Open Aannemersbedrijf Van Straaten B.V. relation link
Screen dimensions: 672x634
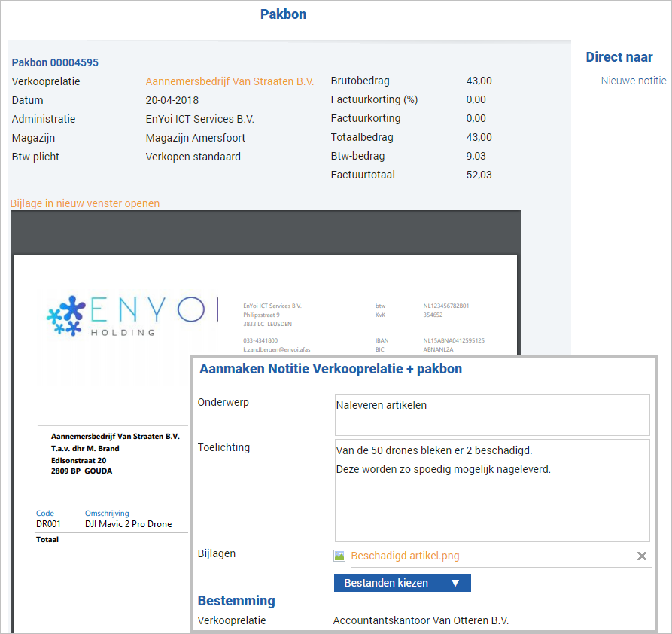coord(230,81)
